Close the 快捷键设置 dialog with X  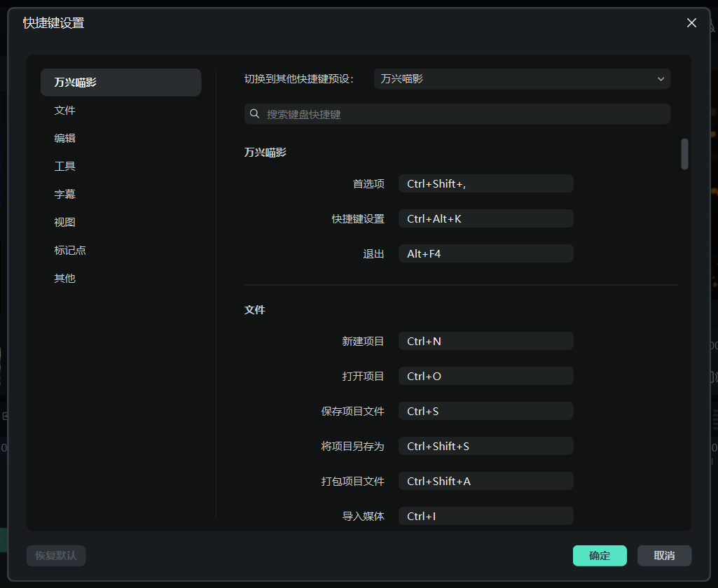pos(691,23)
